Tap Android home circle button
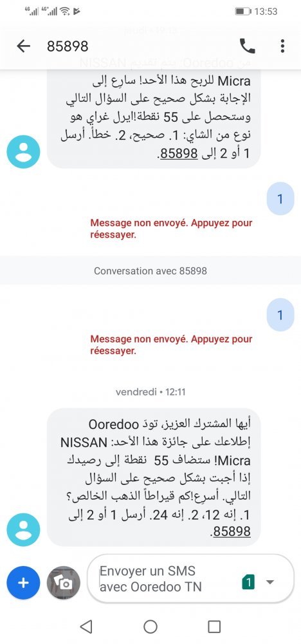Screen dimensions: 301x644 (150, 627)
